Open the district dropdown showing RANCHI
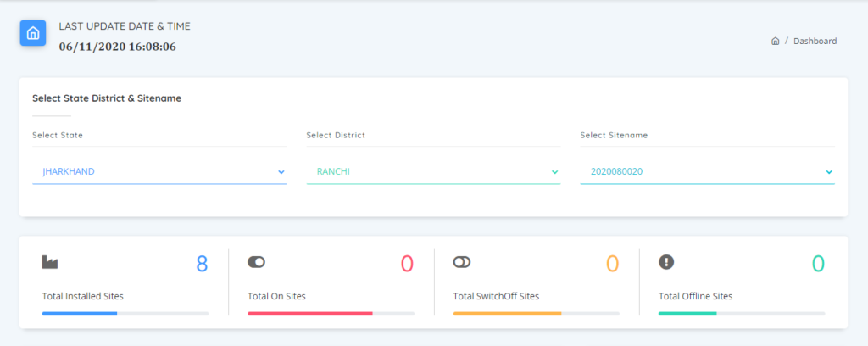The image size is (868, 346). coord(433,171)
